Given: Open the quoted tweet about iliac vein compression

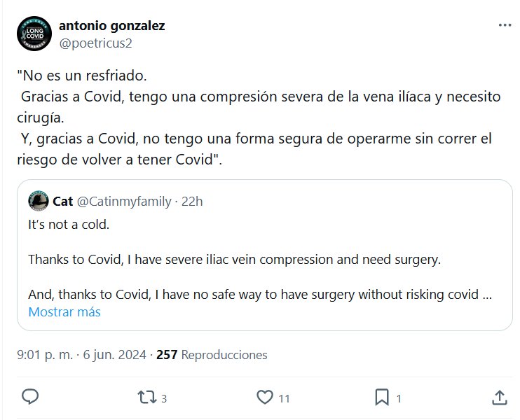Looking at the screenshot, I should 259,260.
